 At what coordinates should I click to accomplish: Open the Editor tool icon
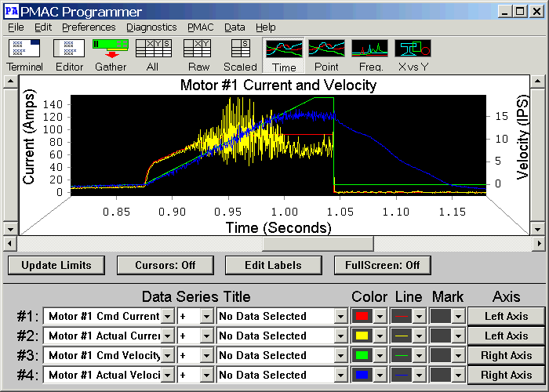coord(69,49)
